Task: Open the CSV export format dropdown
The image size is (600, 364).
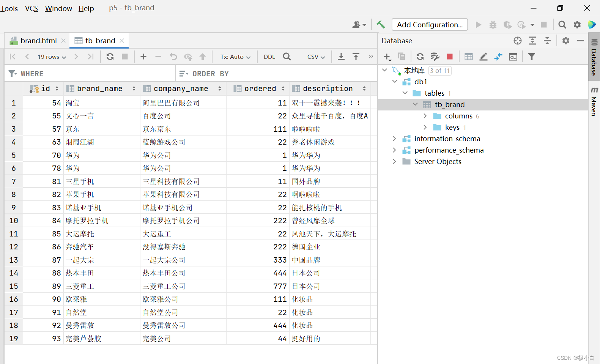Action: 316,57
